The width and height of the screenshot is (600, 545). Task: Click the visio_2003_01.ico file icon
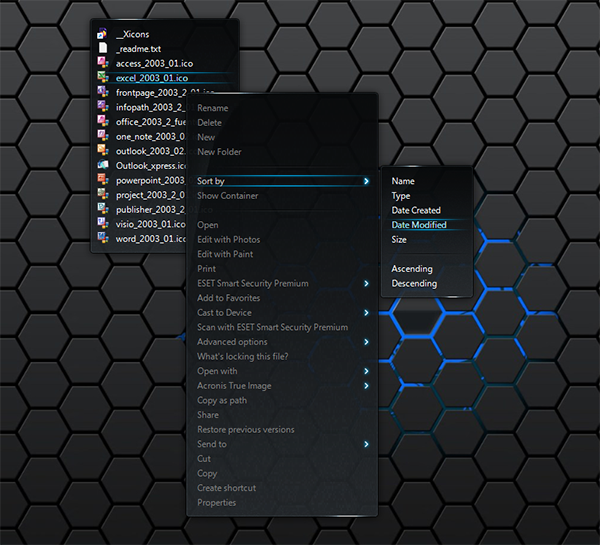(103, 224)
